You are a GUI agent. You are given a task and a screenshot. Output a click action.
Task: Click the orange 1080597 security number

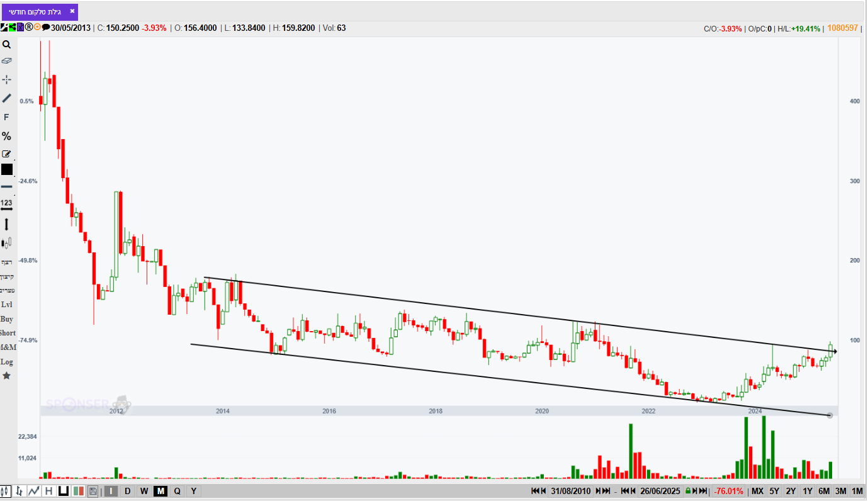[843, 28]
